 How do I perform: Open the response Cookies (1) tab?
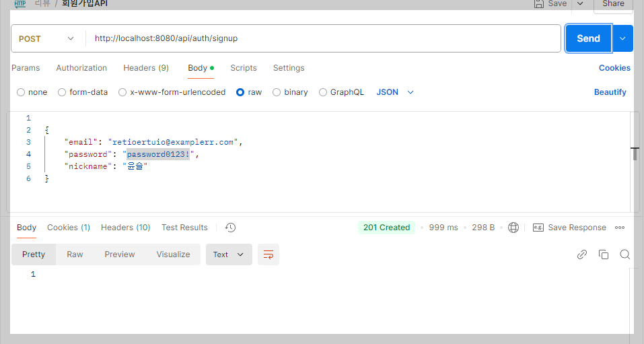click(69, 228)
